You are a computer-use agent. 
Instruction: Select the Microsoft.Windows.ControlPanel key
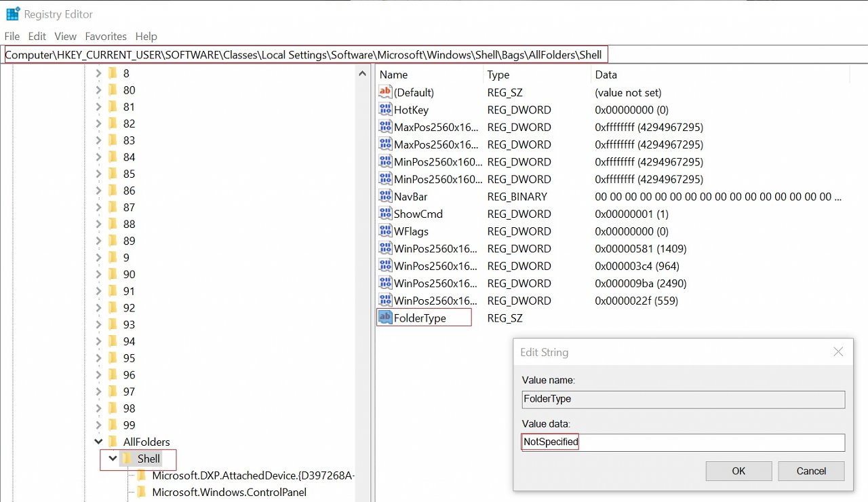(229, 492)
